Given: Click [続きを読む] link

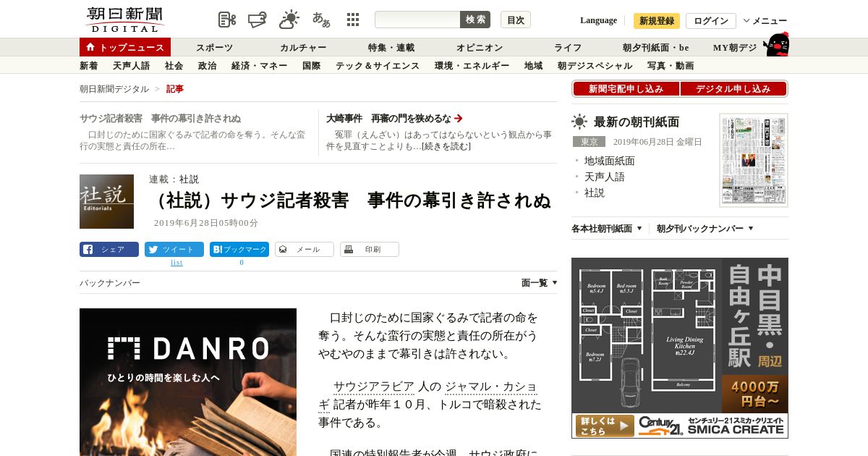Looking at the screenshot, I should coord(446,146).
